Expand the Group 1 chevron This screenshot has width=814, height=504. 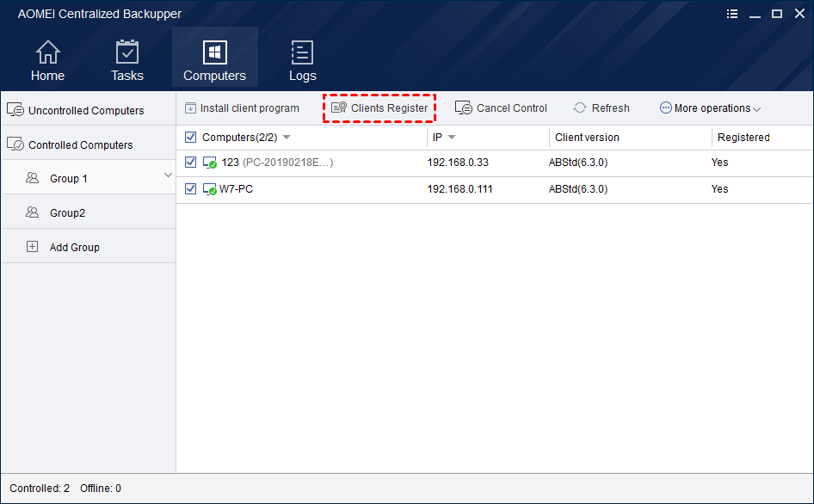[168, 175]
